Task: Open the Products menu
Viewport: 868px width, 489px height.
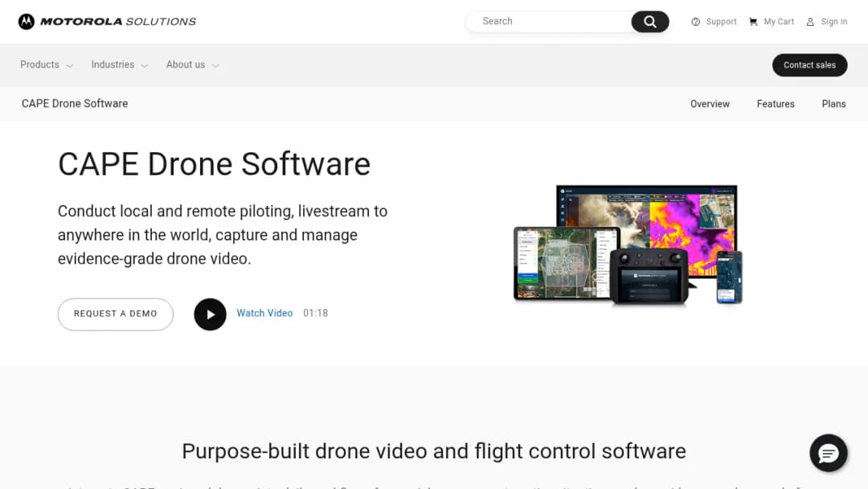Action: click(x=40, y=65)
